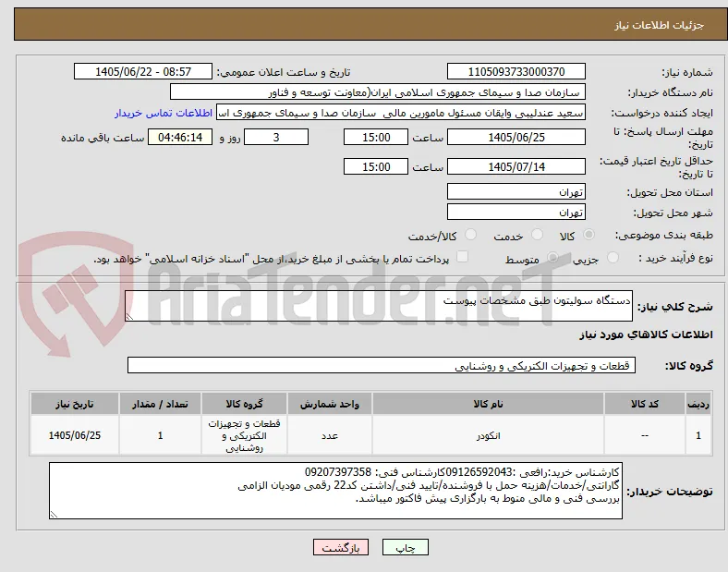Open the اطلاعات تماس خریدار link
Viewport: 728px width, 572px height.
point(164,114)
